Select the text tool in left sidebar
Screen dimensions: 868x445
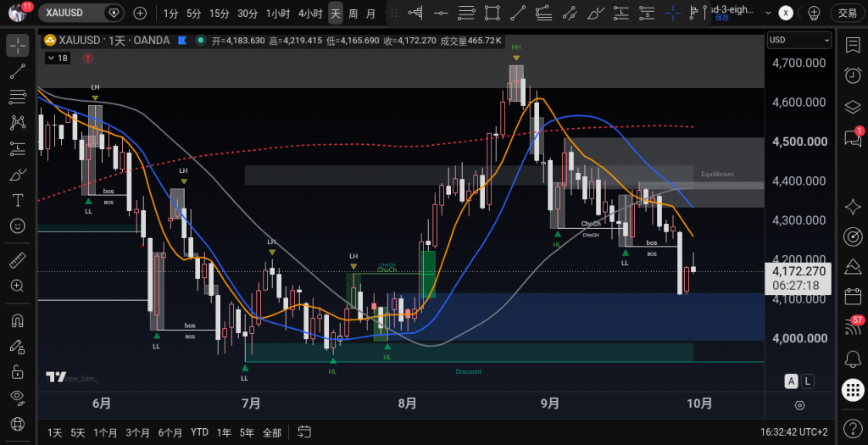(x=18, y=200)
